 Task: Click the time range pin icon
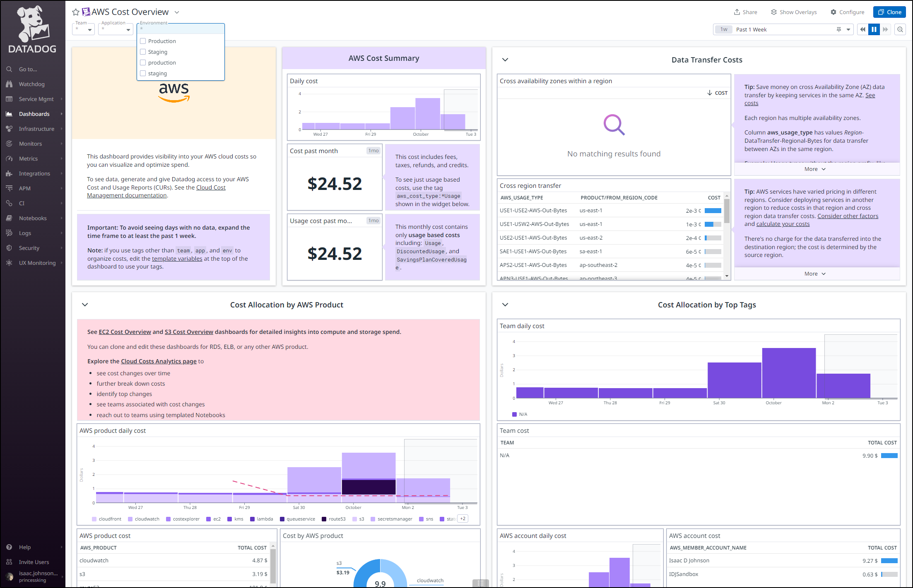point(839,29)
